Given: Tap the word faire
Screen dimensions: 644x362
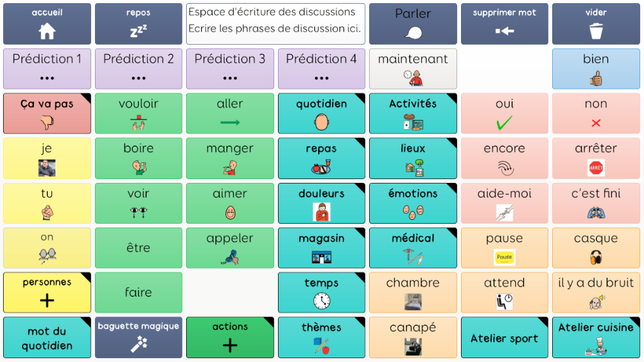Looking at the screenshot, I should 138,293.
